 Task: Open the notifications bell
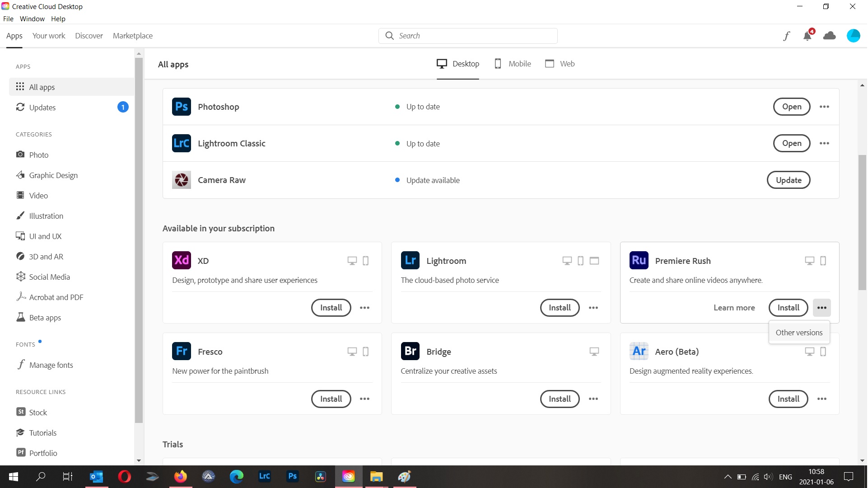[807, 36]
